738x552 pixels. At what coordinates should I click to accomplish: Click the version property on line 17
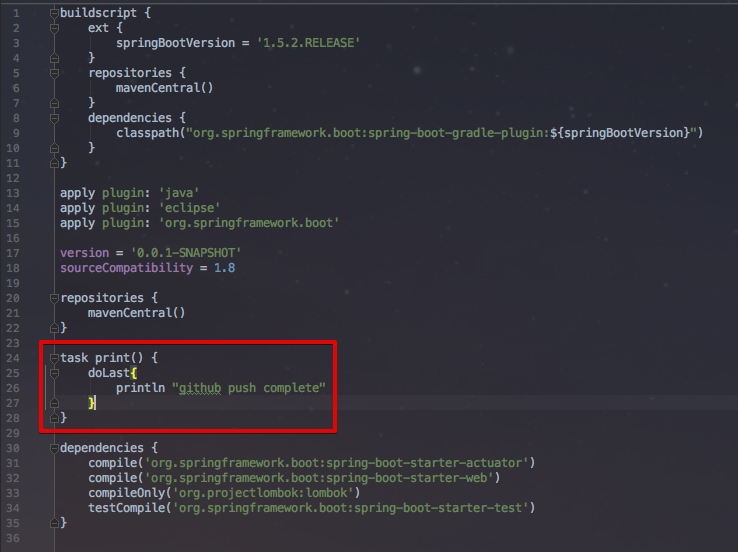tap(84, 253)
